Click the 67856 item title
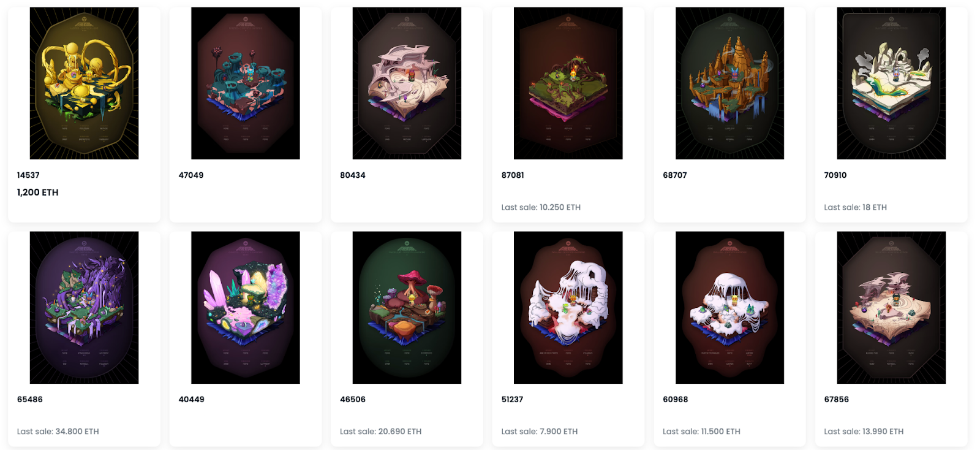The height and width of the screenshot is (450, 980). pos(837,400)
